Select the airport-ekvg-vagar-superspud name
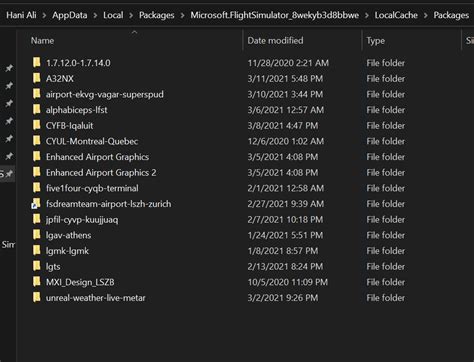This screenshot has height=362, width=474. click(x=105, y=94)
